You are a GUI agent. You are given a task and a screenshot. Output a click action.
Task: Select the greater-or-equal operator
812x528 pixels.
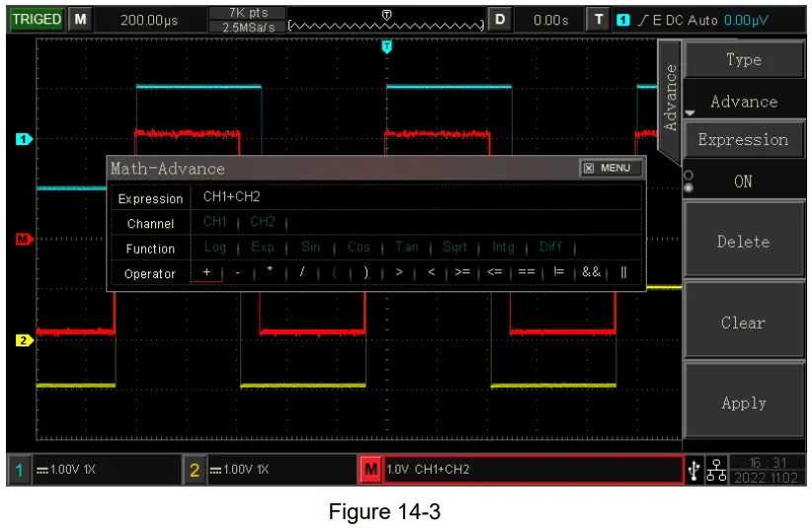[462, 272]
